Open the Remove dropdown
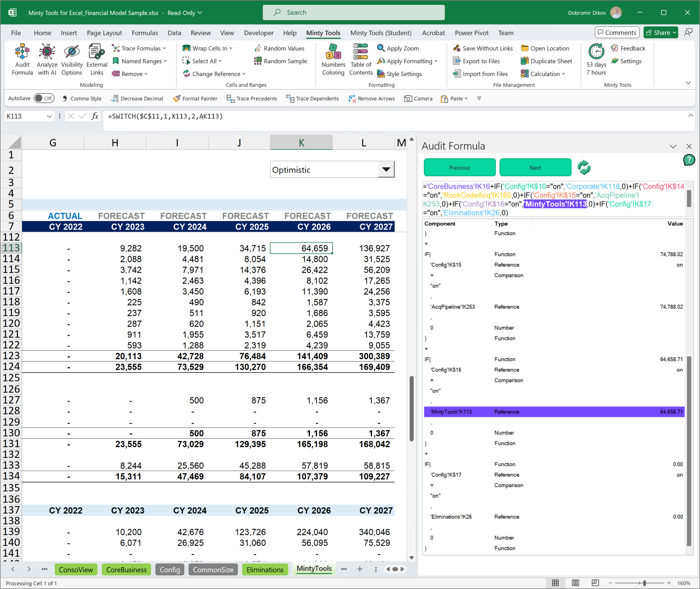 coord(130,74)
